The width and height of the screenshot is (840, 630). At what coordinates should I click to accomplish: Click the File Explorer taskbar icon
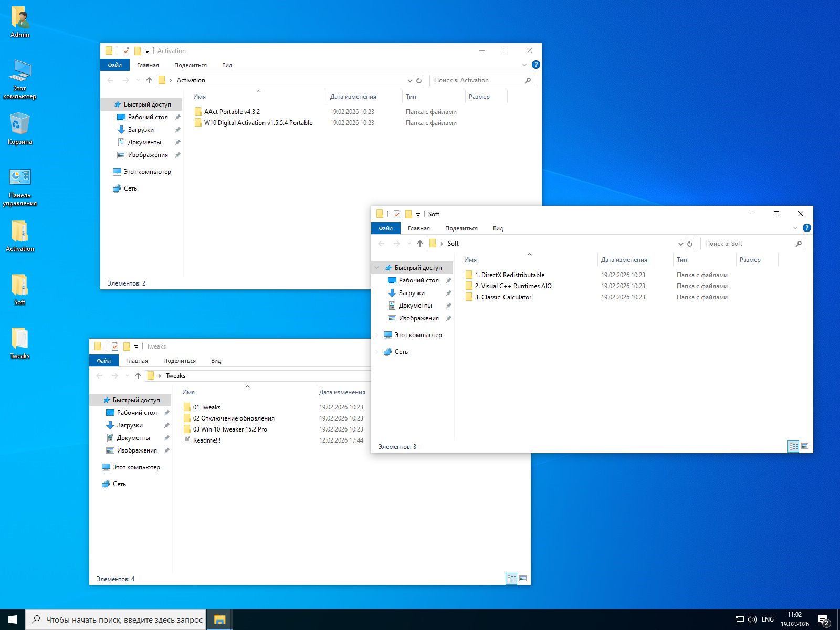pyautogui.click(x=219, y=619)
